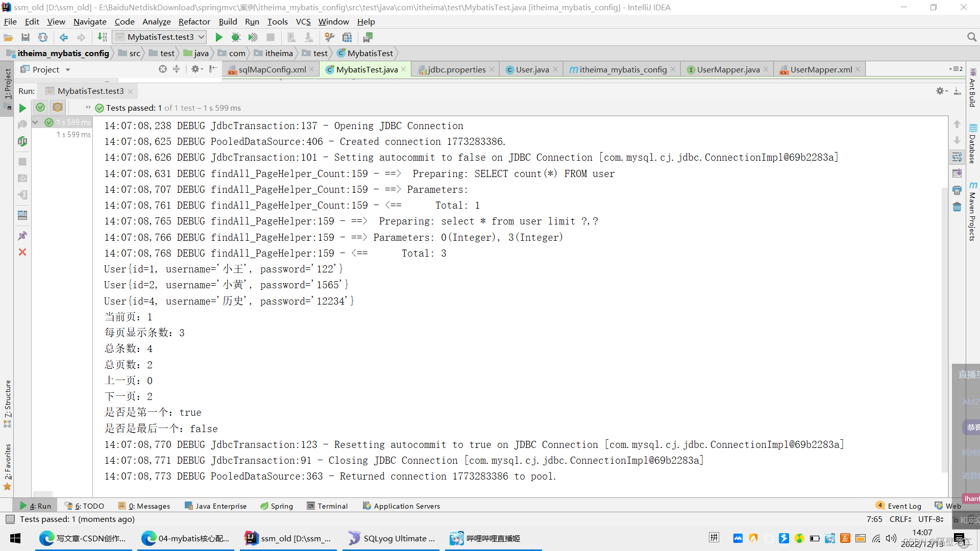This screenshot has height=551, width=980.
Task: Open the Refactor menu
Action: tap(194, 21)
